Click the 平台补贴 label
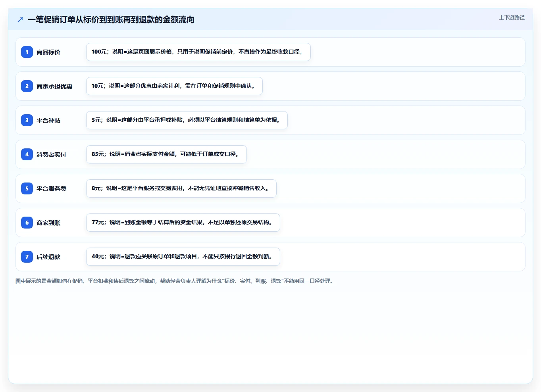541x392 pixels. click(x=48, y=120)
